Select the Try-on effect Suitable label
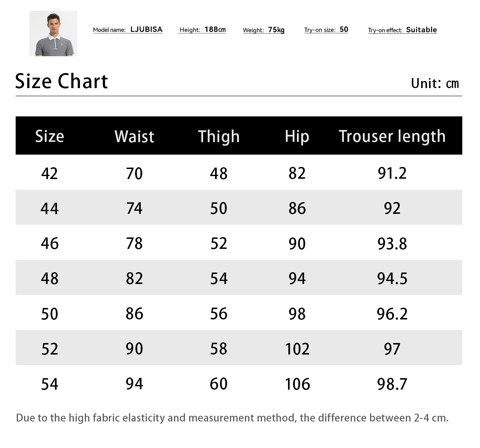Screen dimensions: 480x448 tap(402, 30)
